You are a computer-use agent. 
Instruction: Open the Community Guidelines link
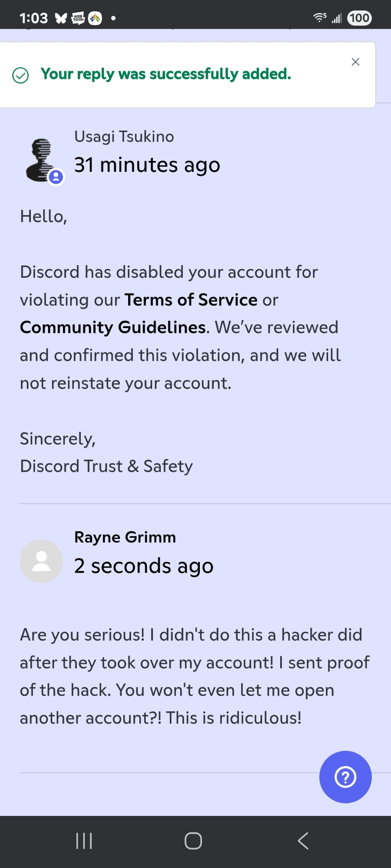[113, 328]
